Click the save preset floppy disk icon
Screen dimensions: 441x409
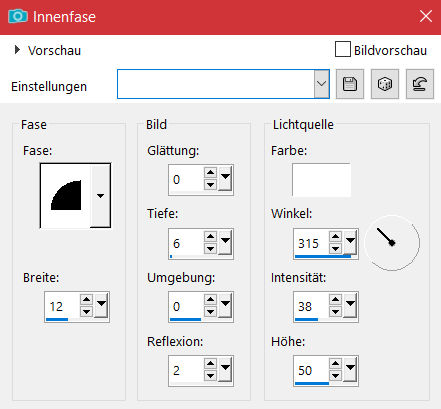point(350,84)
